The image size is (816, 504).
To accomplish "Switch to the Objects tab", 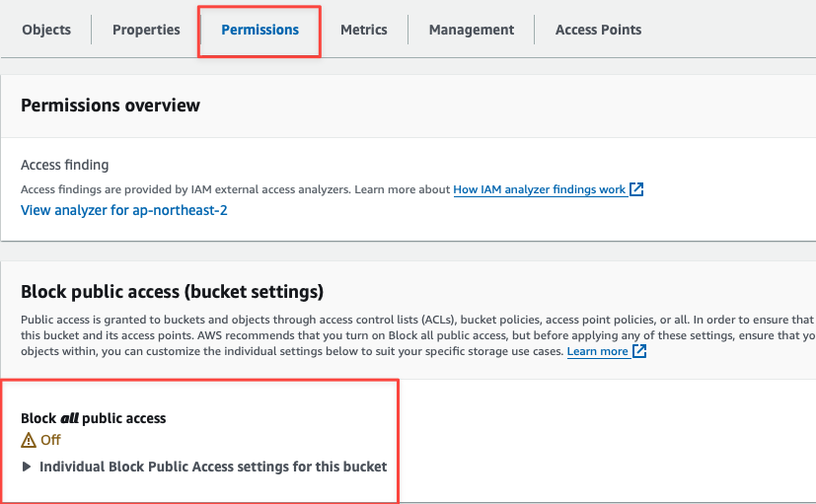I will click(46, 30).
